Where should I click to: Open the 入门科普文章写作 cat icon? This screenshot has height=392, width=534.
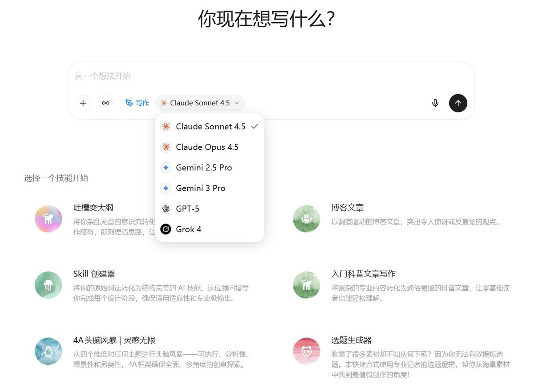(307, 285)
